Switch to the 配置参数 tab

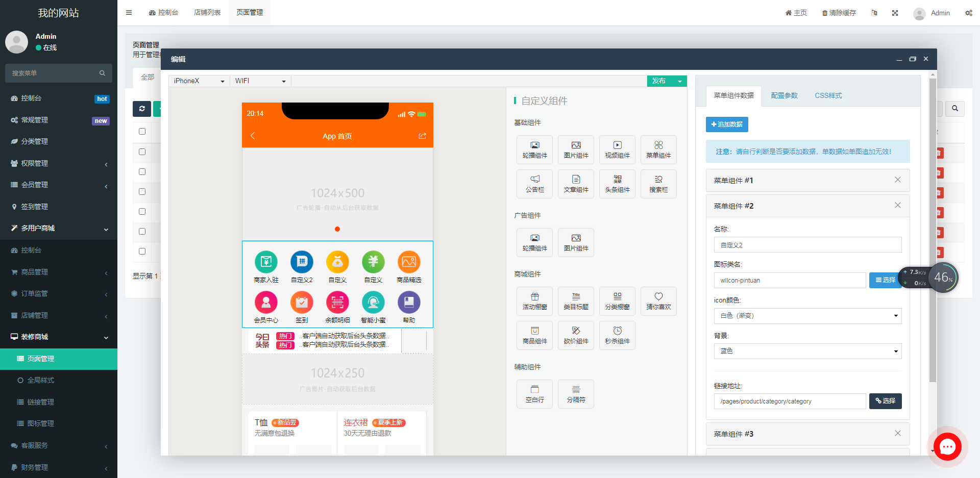(784, 96)
